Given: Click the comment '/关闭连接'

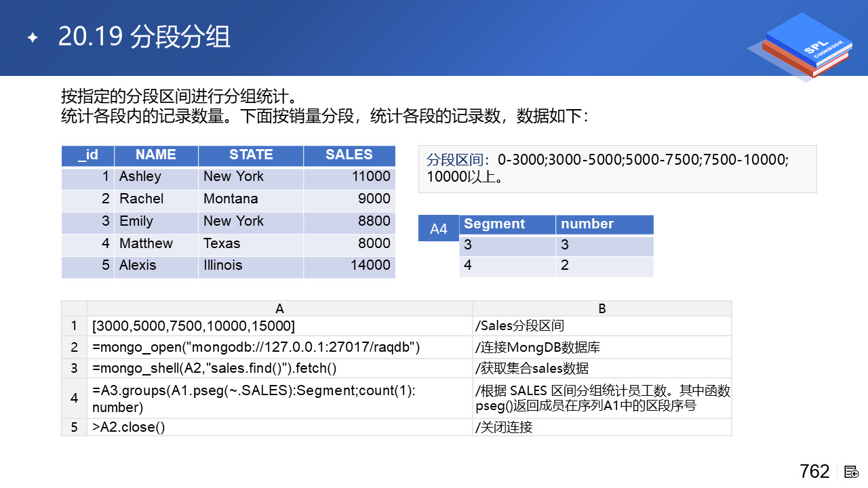Looking at the screenshot, I should tap(602, 427).
